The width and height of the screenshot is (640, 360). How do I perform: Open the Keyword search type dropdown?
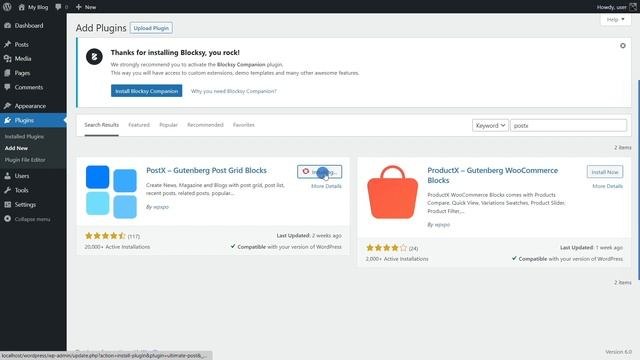[490, 125]
